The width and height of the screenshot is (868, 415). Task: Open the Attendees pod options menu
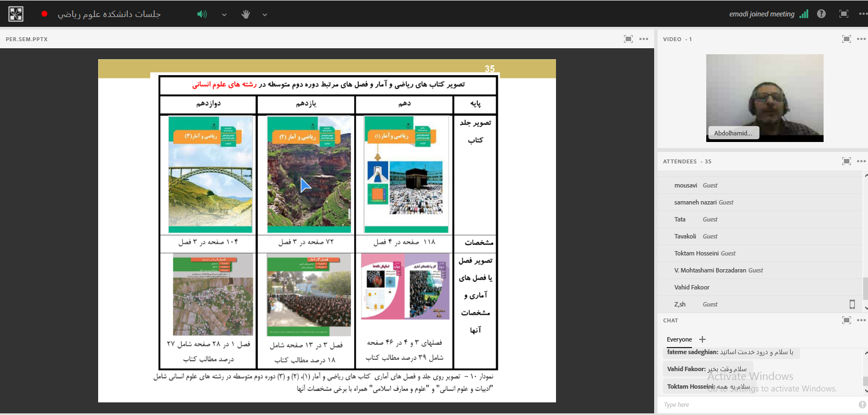tap(861, 161)
